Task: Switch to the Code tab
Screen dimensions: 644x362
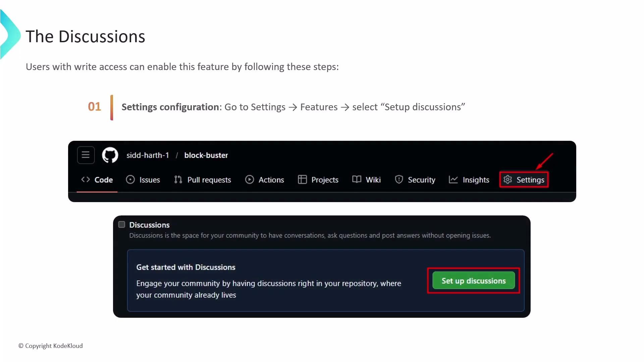Action: [97, 180]
